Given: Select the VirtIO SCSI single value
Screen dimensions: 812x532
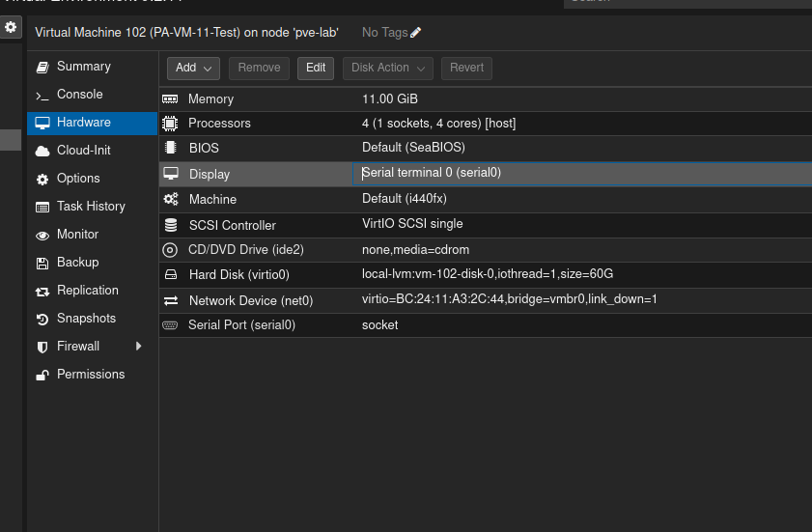Looking at the screenshot, I should click(412, 224).
